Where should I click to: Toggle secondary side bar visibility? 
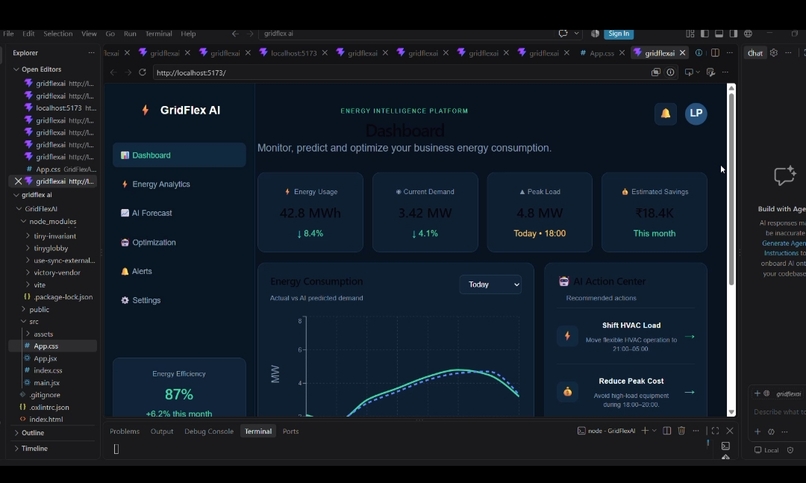pos(734,33)
